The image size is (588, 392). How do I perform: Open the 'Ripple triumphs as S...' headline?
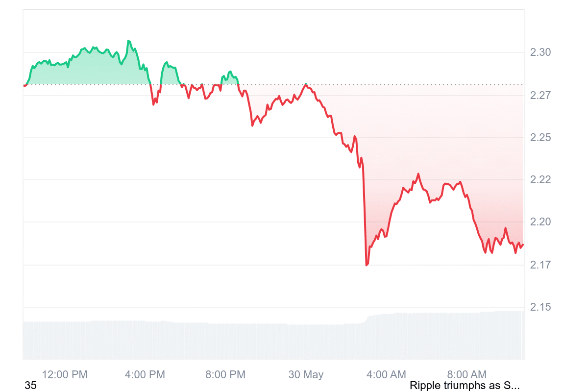click(x=465, y=386)
